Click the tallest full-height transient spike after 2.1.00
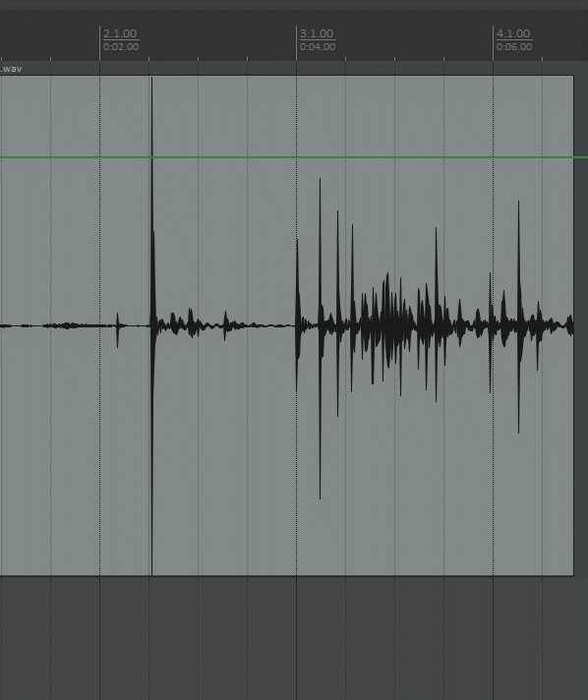This screenshot has width=588, height=700. [x=152, y=325]
